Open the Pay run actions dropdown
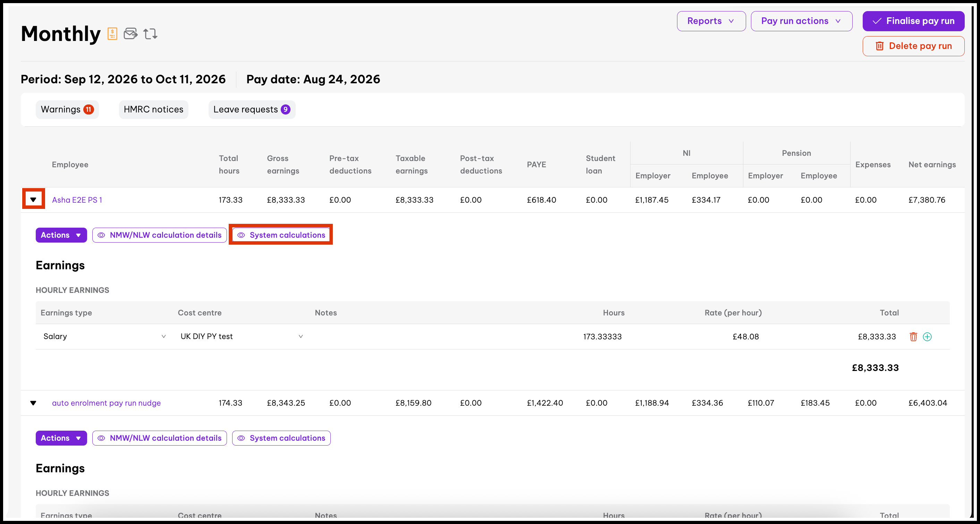980x524 pixels. (801, 21)
